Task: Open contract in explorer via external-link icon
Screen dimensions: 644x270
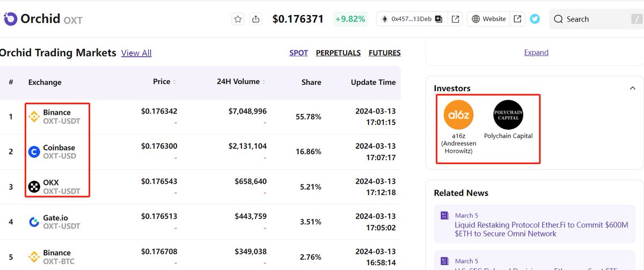Action: point(455,19)
